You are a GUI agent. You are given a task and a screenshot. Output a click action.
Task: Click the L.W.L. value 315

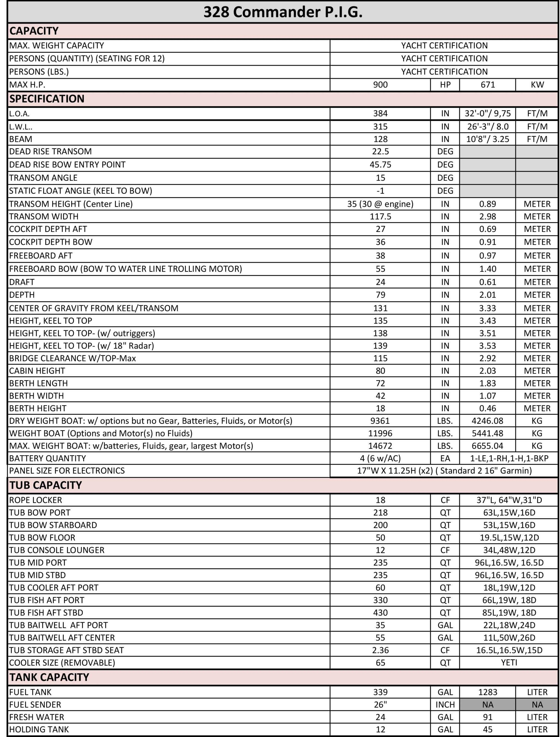tap(380, 127)
